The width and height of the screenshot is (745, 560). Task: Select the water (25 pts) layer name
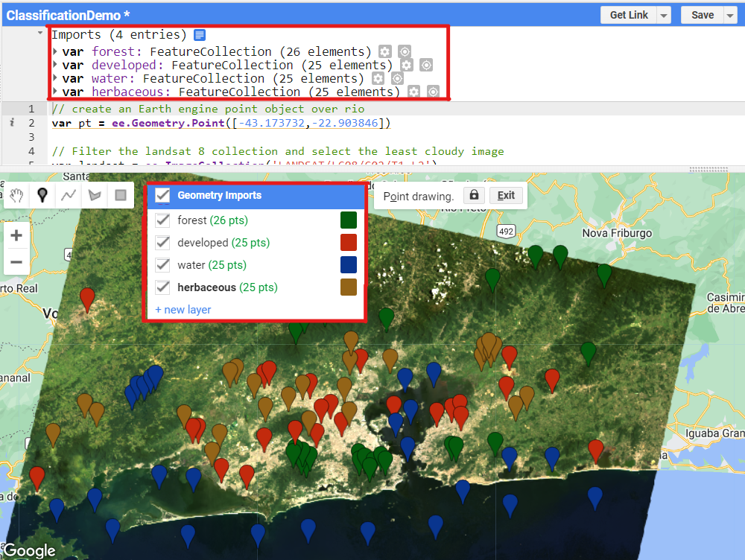click(x=212, y=265)
